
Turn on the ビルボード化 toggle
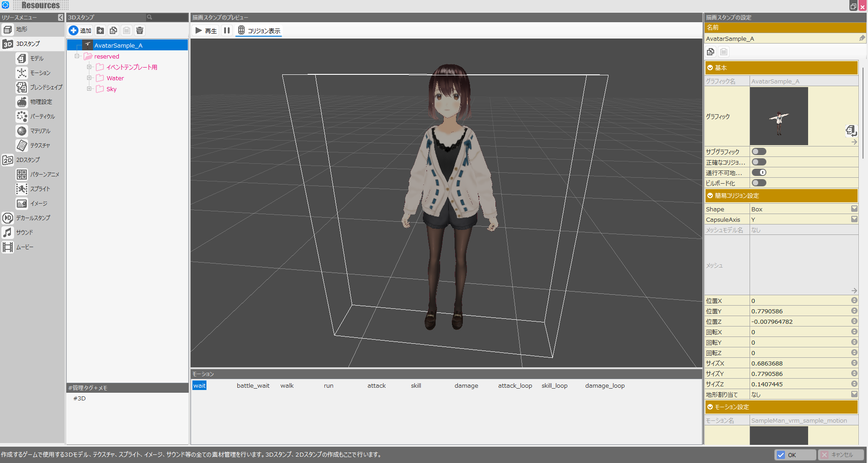pos(758,183)
